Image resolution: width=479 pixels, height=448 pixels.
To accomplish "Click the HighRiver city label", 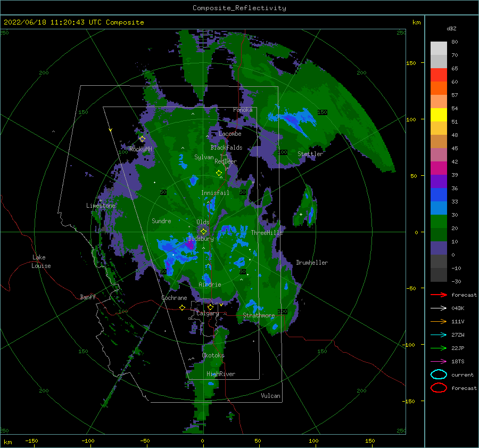I will coord(221,374).
